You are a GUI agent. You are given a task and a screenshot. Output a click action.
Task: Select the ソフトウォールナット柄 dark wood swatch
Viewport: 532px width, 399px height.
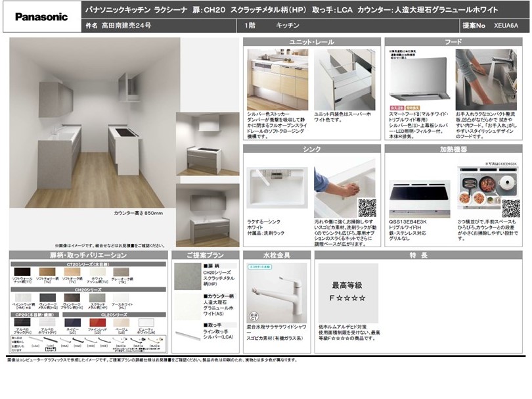pos(22,272)
